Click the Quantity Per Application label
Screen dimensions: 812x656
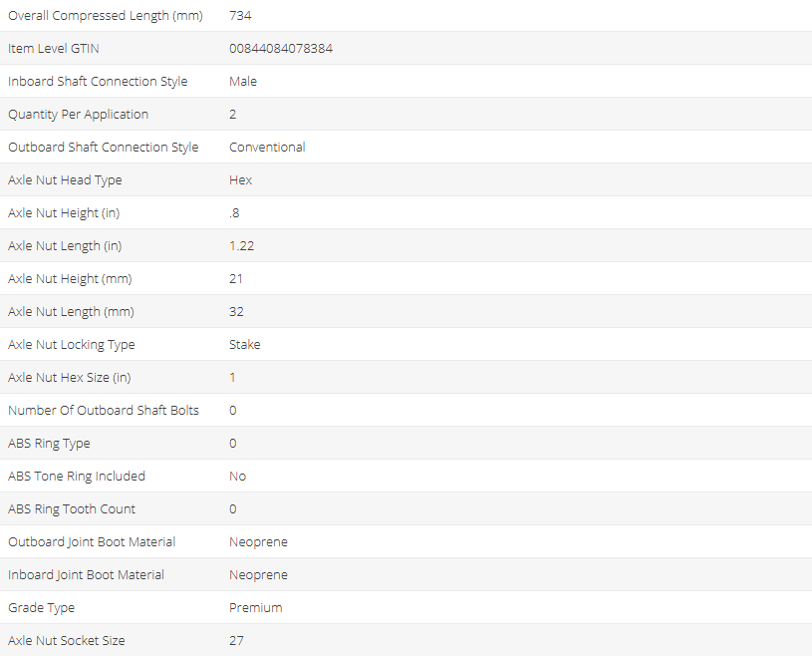pos(78,115)
